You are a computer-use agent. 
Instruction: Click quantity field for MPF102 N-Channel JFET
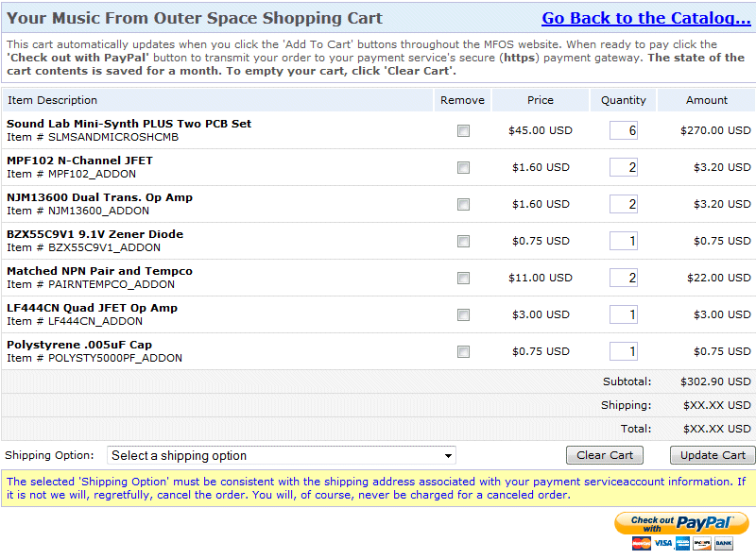(x=624, y=167)
